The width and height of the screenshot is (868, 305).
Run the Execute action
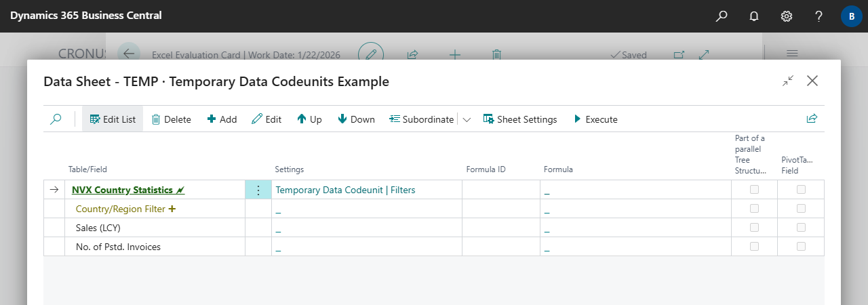tap(595, 119)
